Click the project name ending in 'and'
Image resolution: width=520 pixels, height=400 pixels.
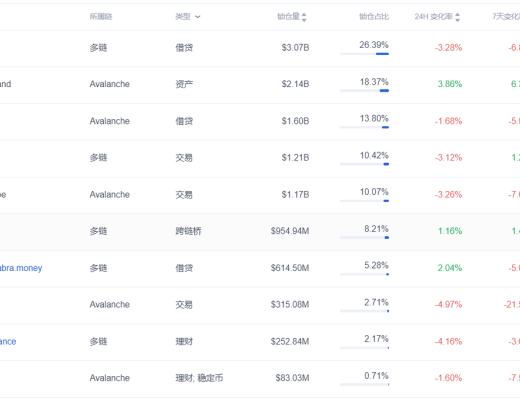click(x=6, y=84)
